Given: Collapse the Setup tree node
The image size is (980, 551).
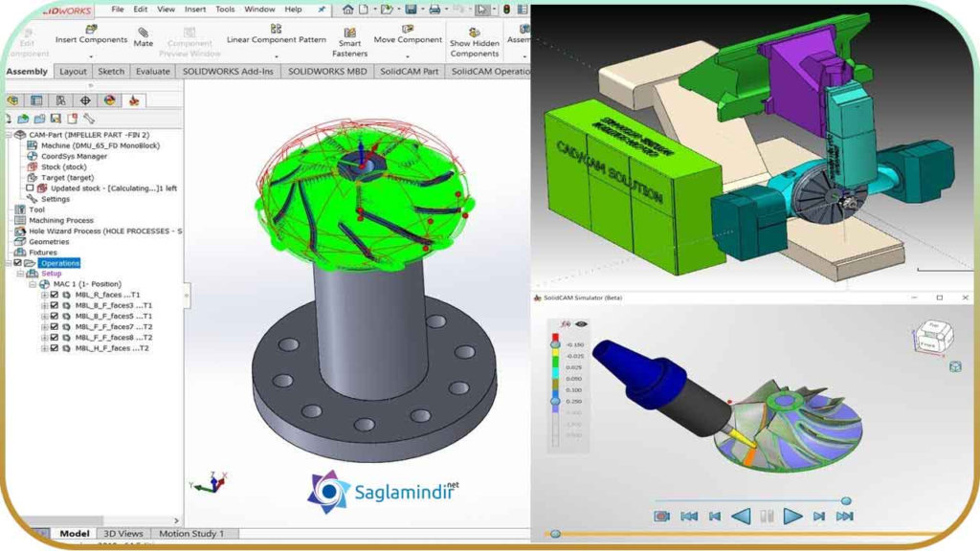Looking at the screenshot, I should point(20,274).
